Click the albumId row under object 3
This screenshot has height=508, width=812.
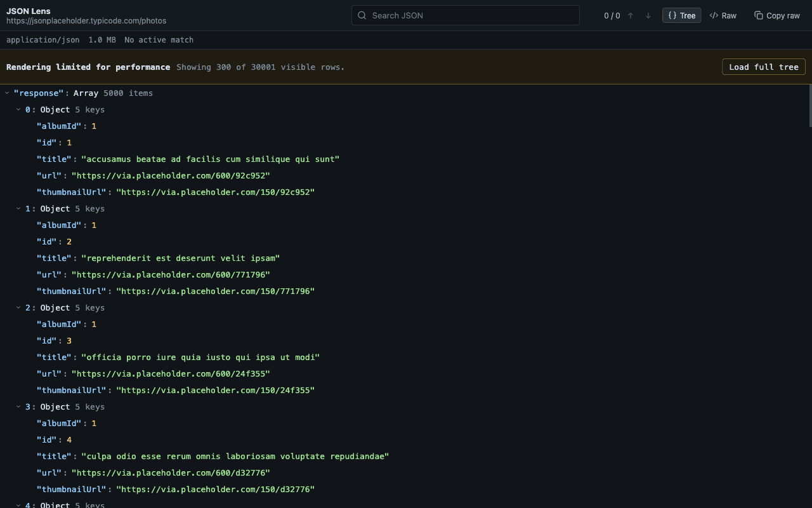(x=406, y=423)
